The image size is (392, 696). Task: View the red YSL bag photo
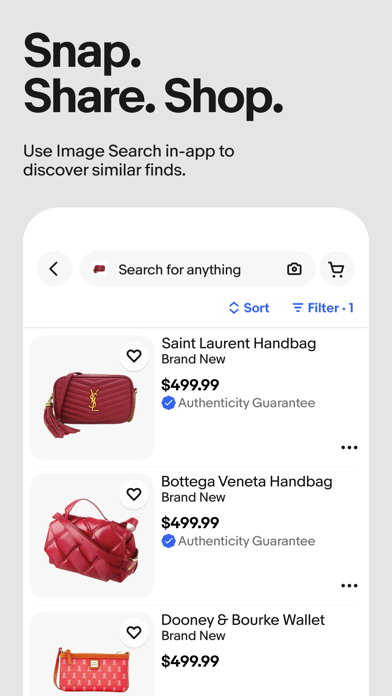pyautogui.click(x=92, y=398)
